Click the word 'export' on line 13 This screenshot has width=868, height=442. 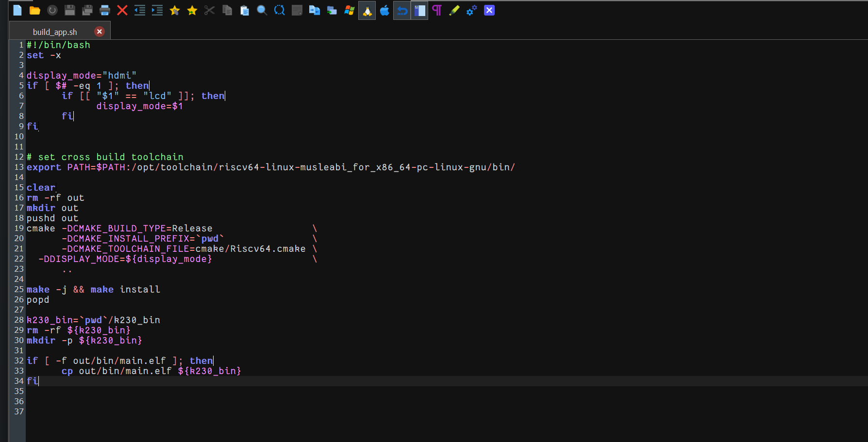click(44, 167)
